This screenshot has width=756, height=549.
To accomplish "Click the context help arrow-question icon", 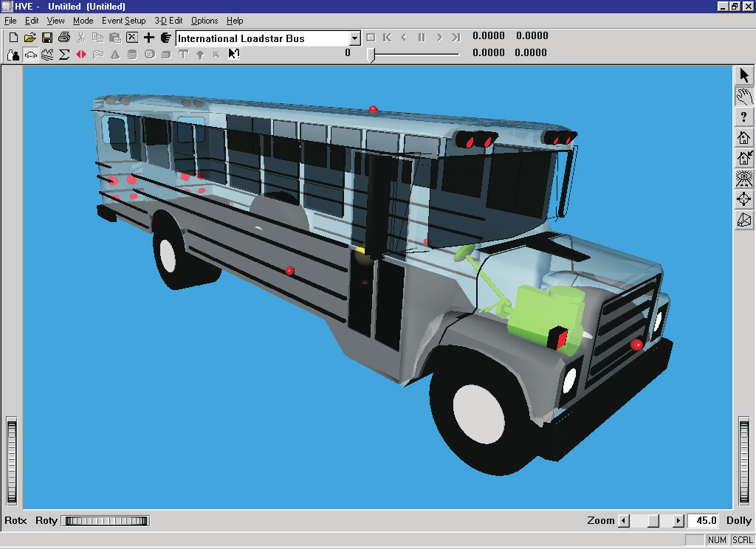I will coord(234,54).
